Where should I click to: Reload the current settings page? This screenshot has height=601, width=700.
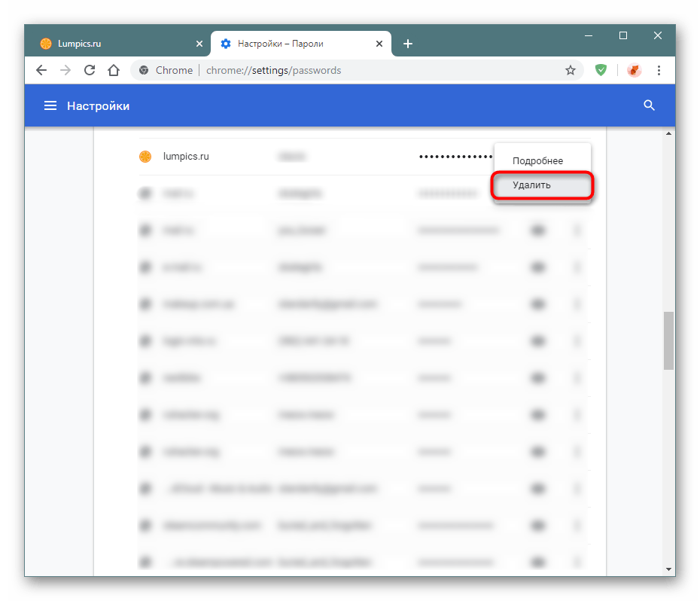tap(90, 70)
